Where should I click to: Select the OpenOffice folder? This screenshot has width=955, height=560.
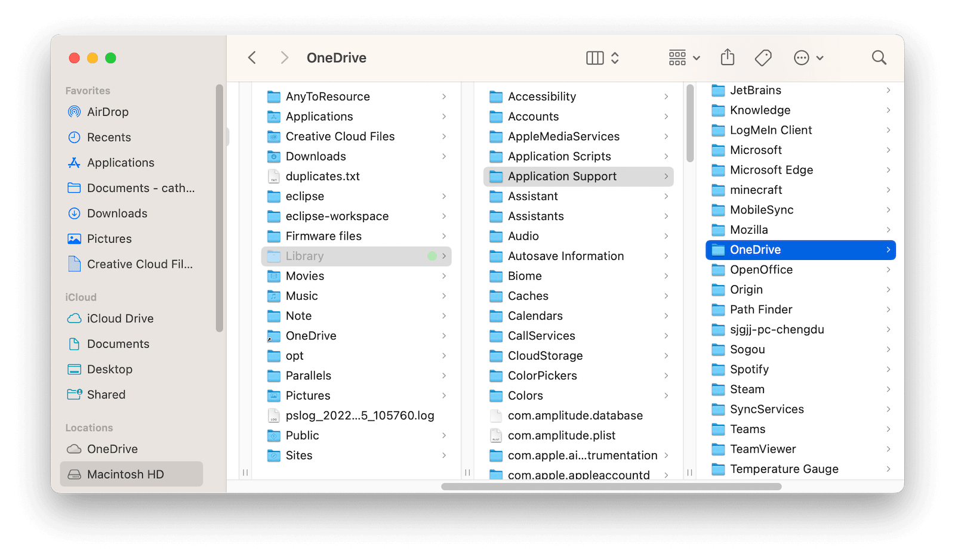(800, 270)
